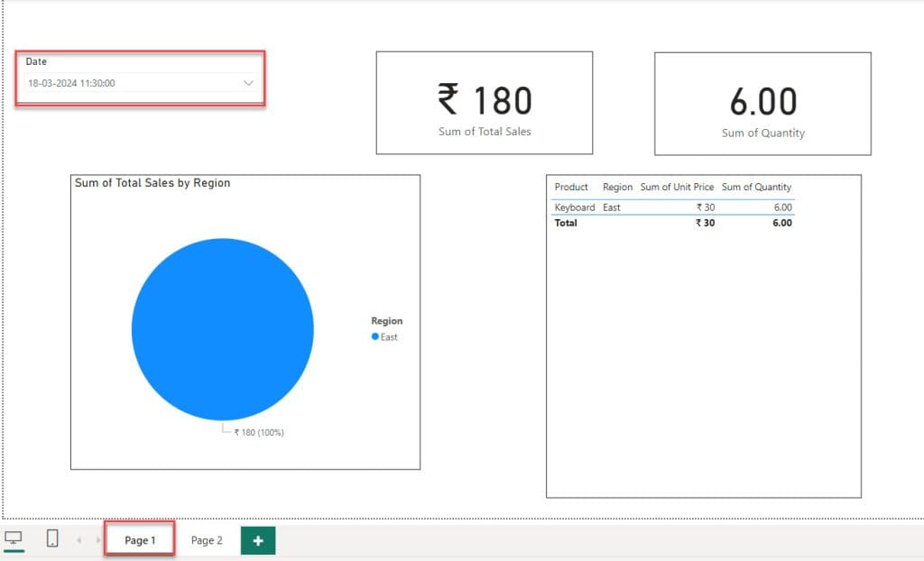Open the Page 1 tab
Screen dimensions: 924x561
(x=140, y=539)
